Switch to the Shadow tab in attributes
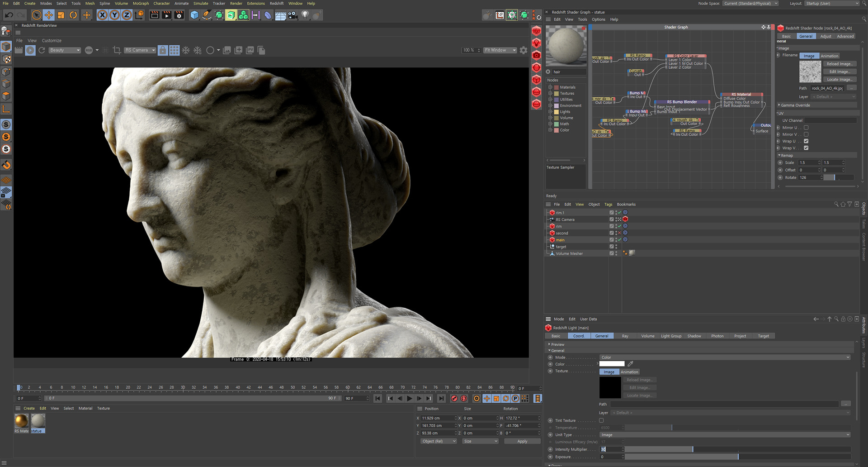The height and width of the screenshot is (467, 868). (694, 336)
